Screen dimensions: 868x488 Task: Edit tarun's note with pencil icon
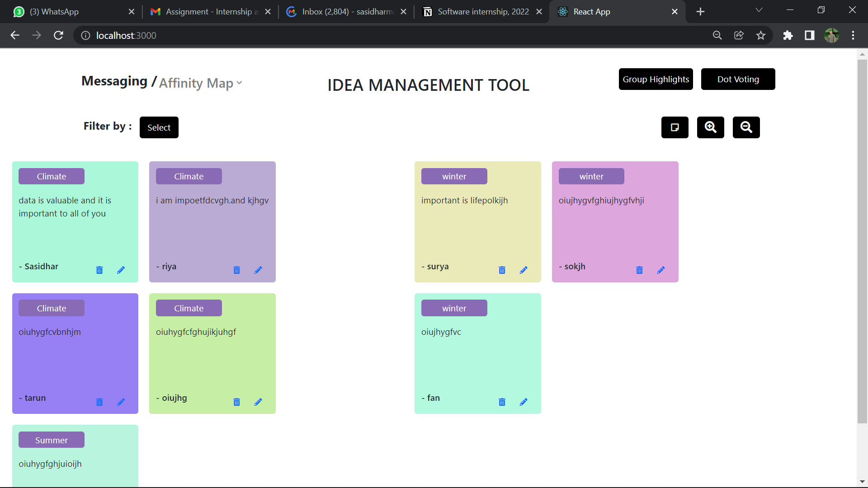[121, 402]
